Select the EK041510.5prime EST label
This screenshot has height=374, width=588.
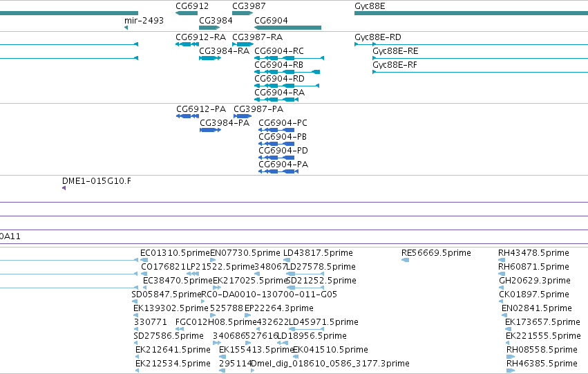[x=330, y=350]
